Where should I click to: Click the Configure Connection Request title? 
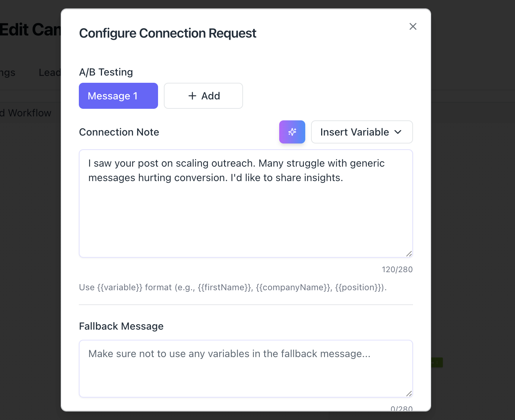click(167, 33)
